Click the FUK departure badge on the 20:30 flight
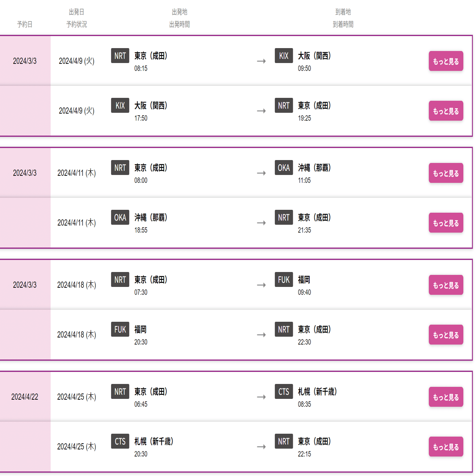 coord(120,329)
